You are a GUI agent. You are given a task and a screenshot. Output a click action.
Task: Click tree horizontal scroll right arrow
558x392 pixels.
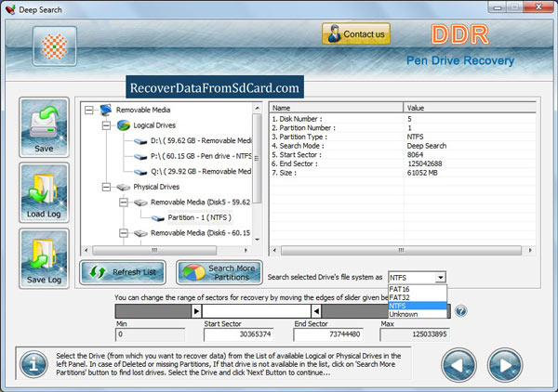246,250
